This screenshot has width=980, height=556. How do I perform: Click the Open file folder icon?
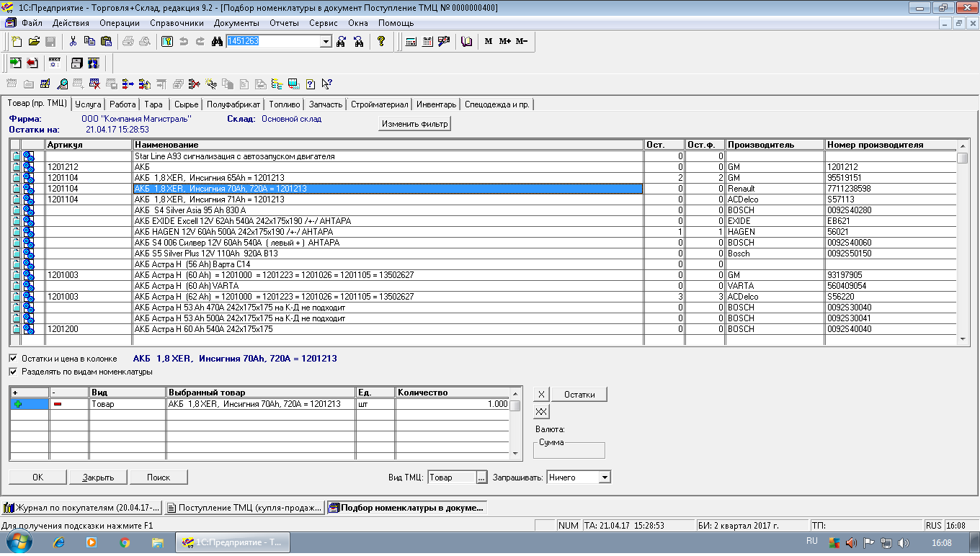34,42
